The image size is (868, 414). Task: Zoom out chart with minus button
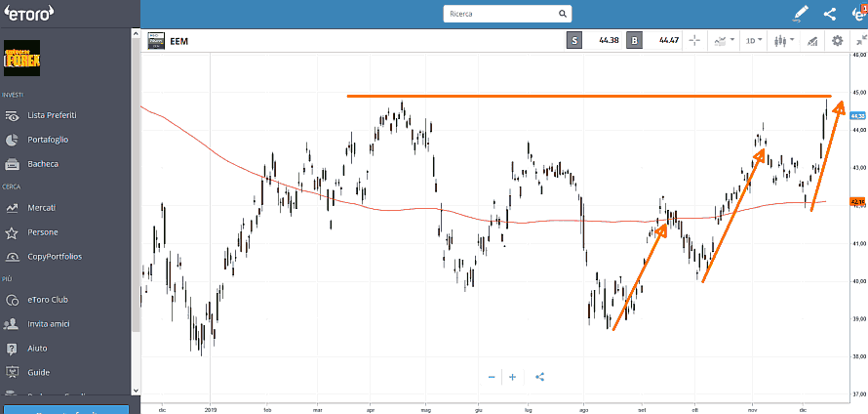[x=492, y=377]
